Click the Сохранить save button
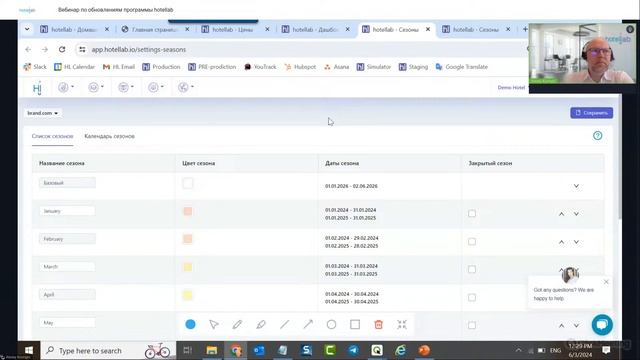Viewport: 640px width, 360px height. [591, 113]
